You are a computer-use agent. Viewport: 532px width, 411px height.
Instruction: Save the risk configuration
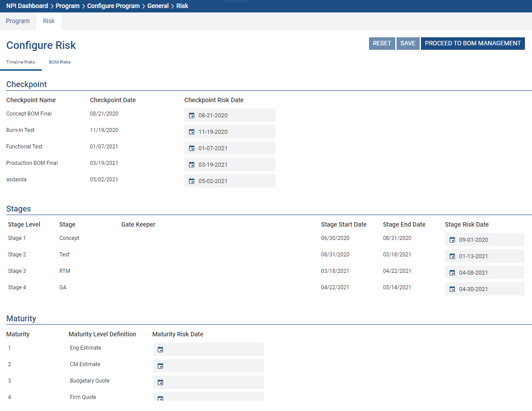coord(408,44)
